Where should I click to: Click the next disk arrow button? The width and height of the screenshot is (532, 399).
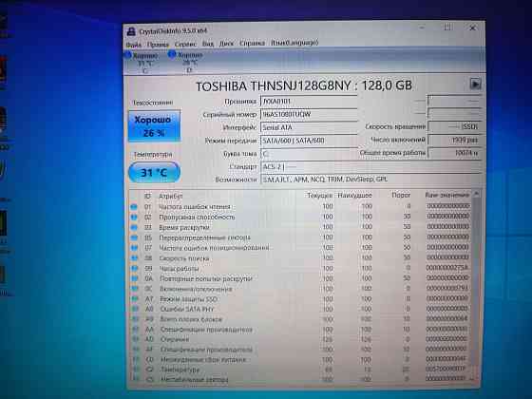click(x=475, y=84)
